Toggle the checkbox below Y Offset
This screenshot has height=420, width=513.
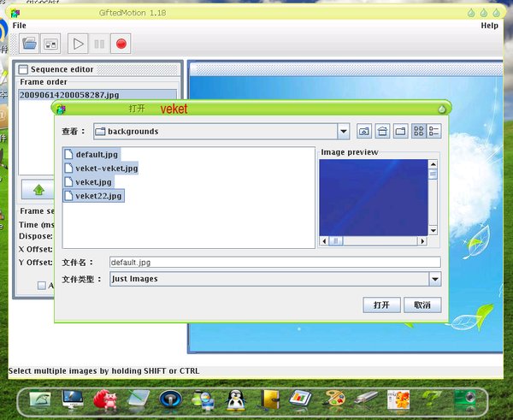tap(42, 286)
